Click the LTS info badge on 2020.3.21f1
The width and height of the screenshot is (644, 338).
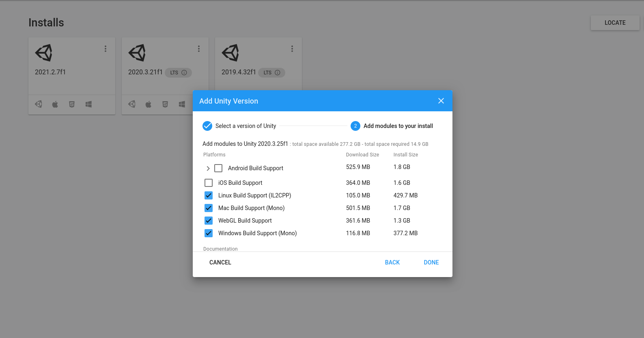coord(179,73)
